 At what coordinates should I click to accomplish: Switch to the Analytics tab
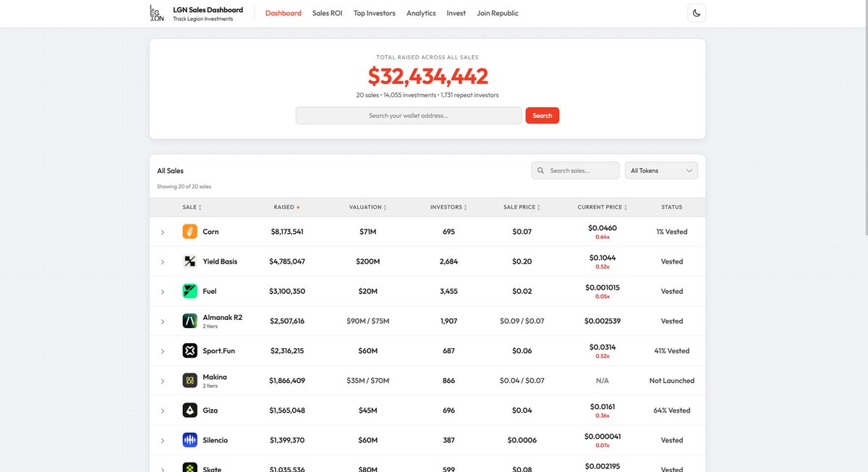point(421,13)
